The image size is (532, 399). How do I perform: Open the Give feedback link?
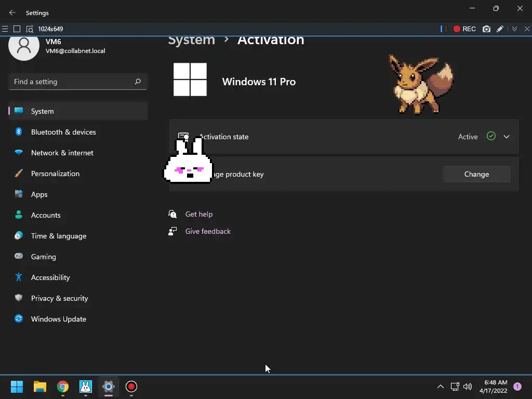pos(208,231)
